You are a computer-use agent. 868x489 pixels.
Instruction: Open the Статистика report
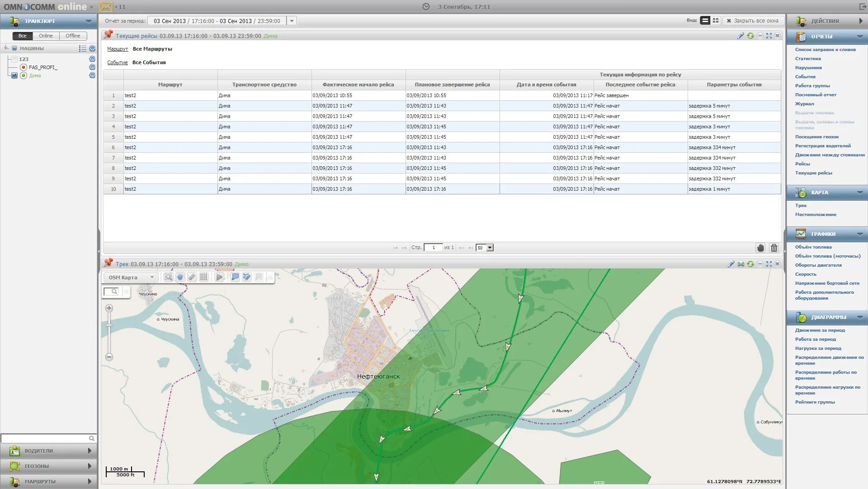[808, 59]
